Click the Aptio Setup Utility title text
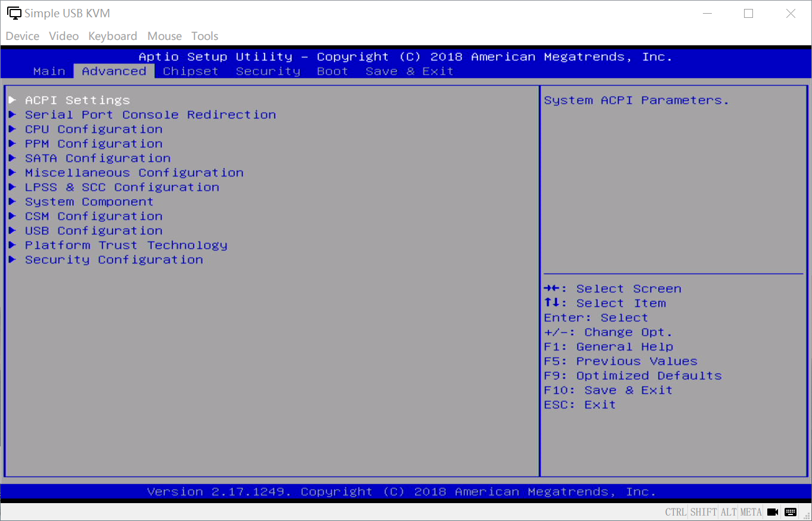The image size is (812, 521). click(405, 57)
